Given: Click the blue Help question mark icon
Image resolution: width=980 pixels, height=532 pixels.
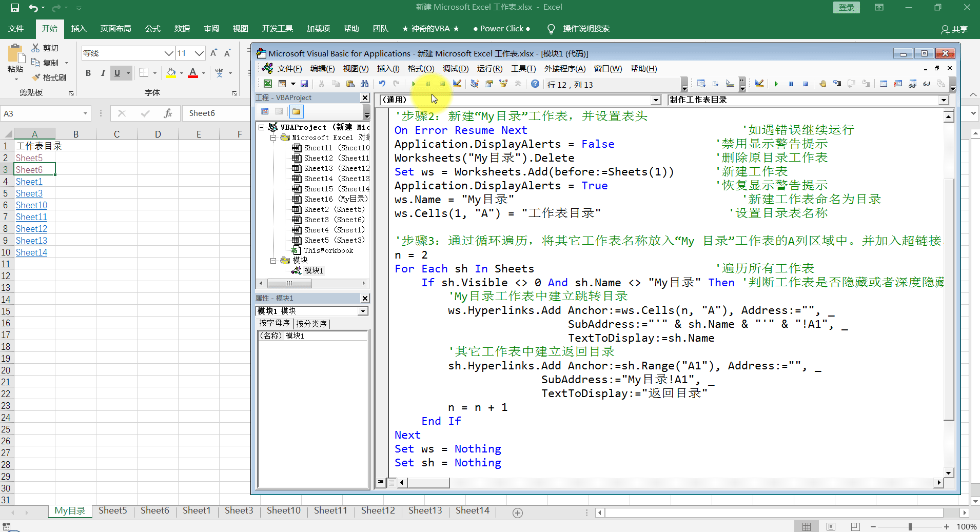Looking at the screenshot, I should coord(535,84).
